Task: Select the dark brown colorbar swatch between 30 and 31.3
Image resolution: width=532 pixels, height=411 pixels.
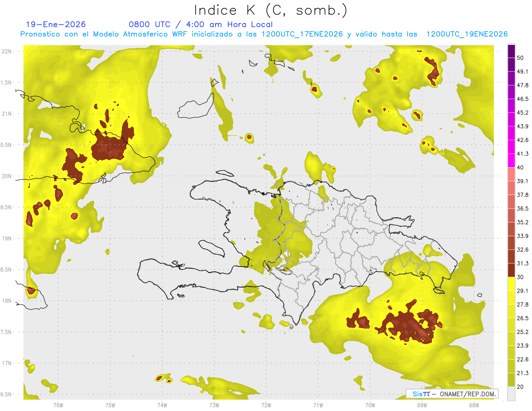Action: pyautogui.click(x=511, y=270)
